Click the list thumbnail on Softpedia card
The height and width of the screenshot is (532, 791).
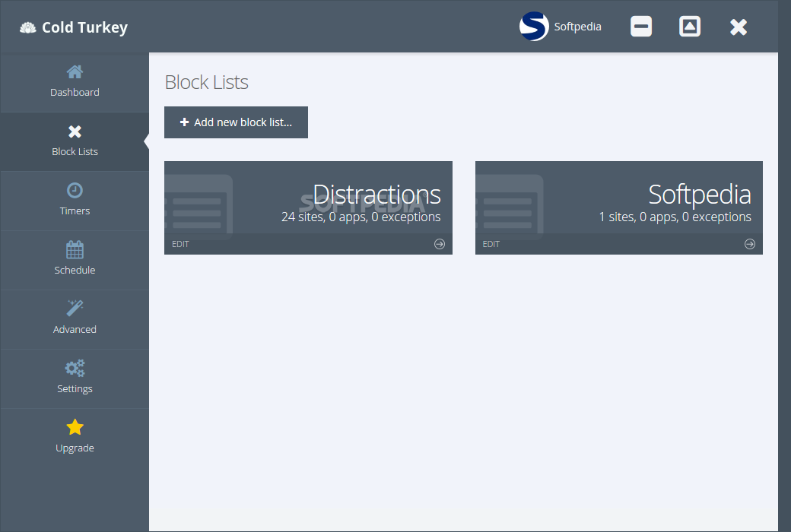(510, 206)
